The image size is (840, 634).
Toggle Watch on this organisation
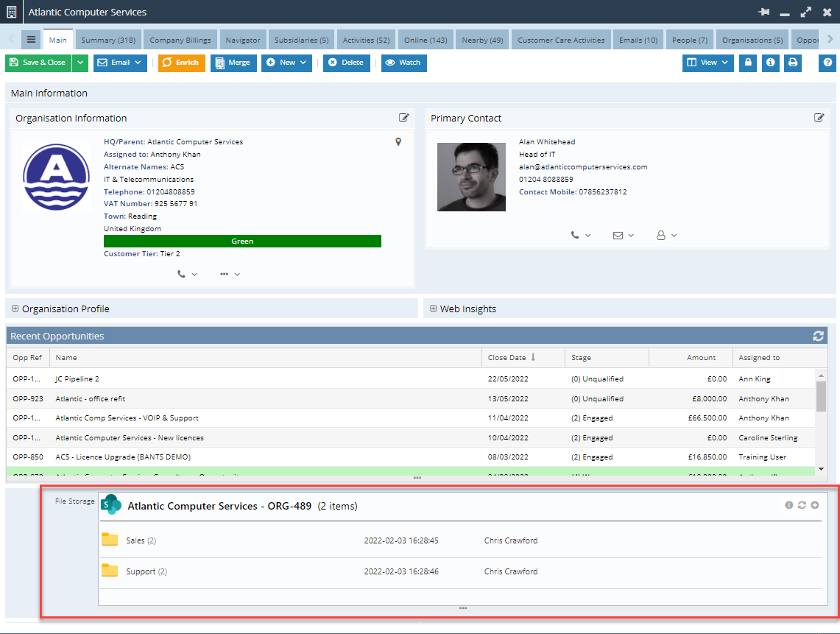tap(403, 63)
